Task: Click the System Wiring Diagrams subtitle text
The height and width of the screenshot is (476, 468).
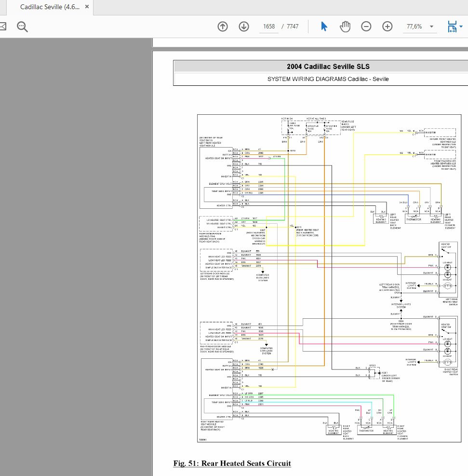Action: click(328, 79)
